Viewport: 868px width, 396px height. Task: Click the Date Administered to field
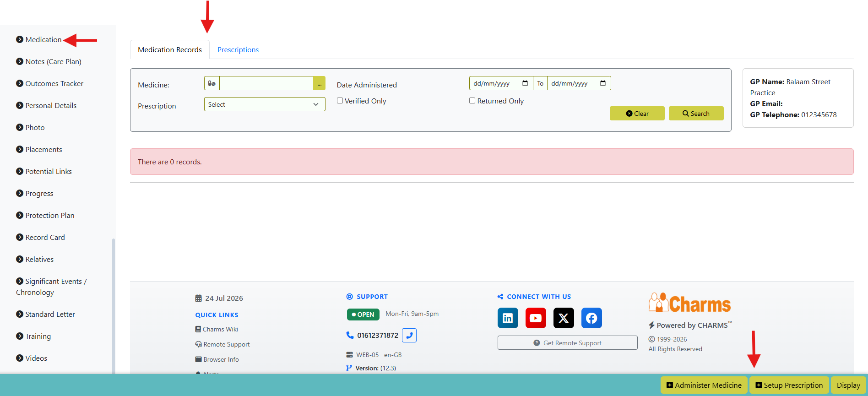pyautogui.click(x=579, y=83)
